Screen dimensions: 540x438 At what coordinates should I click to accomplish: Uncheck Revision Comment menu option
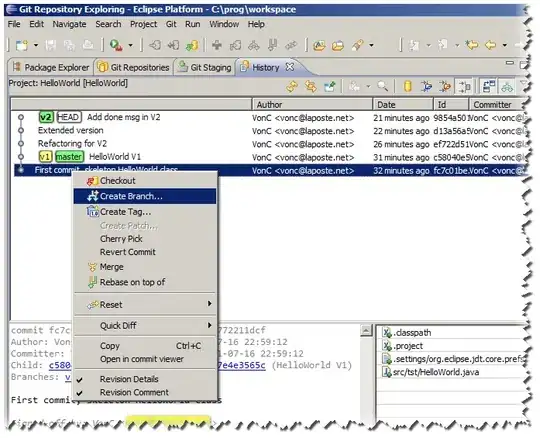coord(145,392)
